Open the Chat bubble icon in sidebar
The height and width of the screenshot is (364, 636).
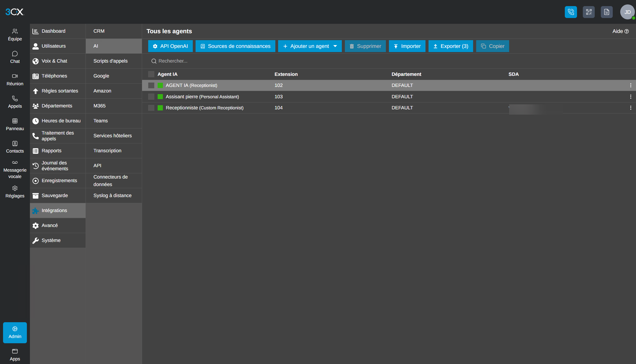point(15,53)
